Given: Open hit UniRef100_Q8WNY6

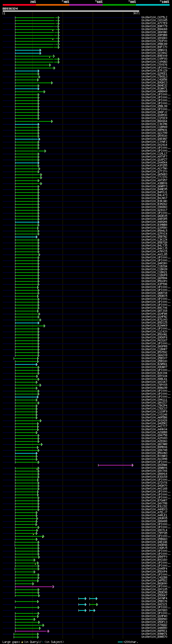Looking at the screenshot, I should 154,468.
